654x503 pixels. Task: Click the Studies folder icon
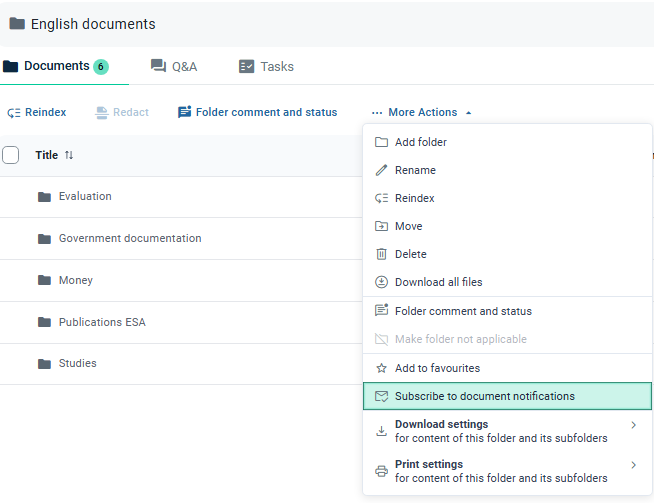44,364
